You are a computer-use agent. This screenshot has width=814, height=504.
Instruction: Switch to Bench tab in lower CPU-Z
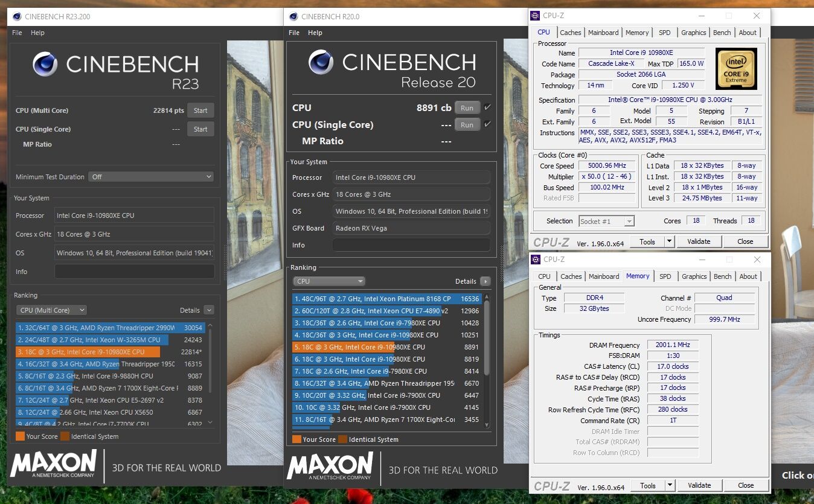pos(723,276)
